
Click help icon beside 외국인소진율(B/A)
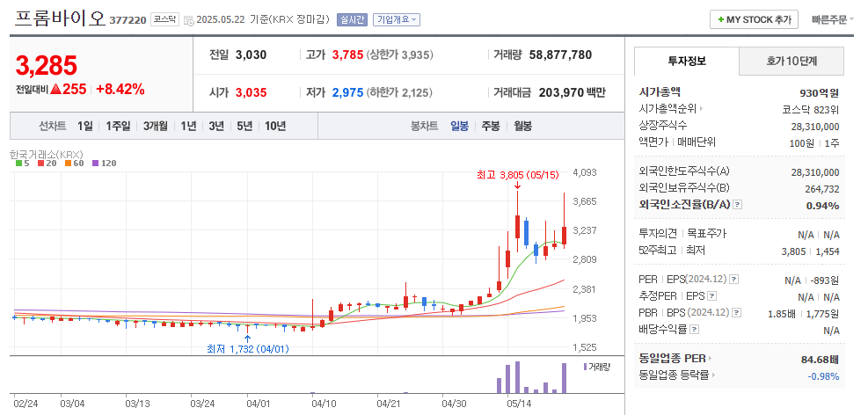click(737, 205)
